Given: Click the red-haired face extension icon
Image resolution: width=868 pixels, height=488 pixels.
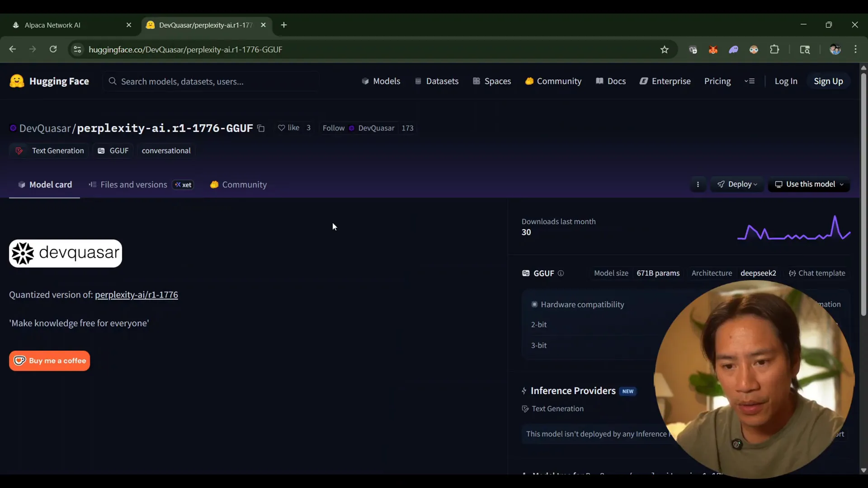Looking at the screenshot, I should [754, 50].
